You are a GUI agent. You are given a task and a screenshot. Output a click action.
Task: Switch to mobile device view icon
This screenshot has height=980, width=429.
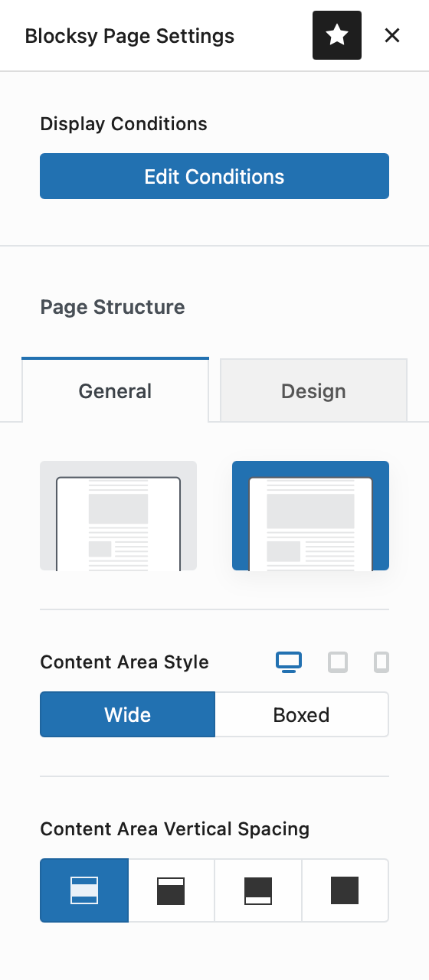pos(382,662)
